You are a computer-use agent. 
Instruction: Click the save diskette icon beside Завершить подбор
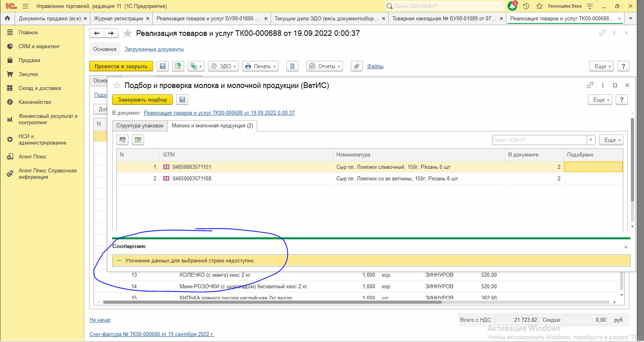[182, 100]
